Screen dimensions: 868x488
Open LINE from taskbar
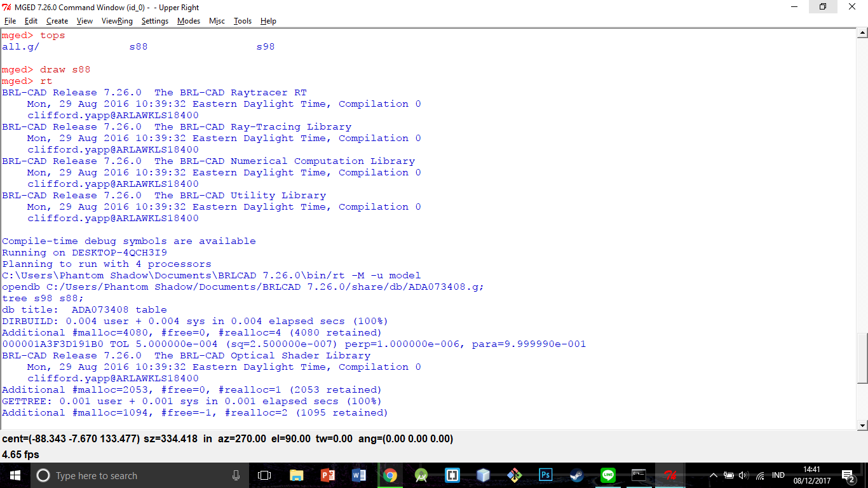(607, 475)
